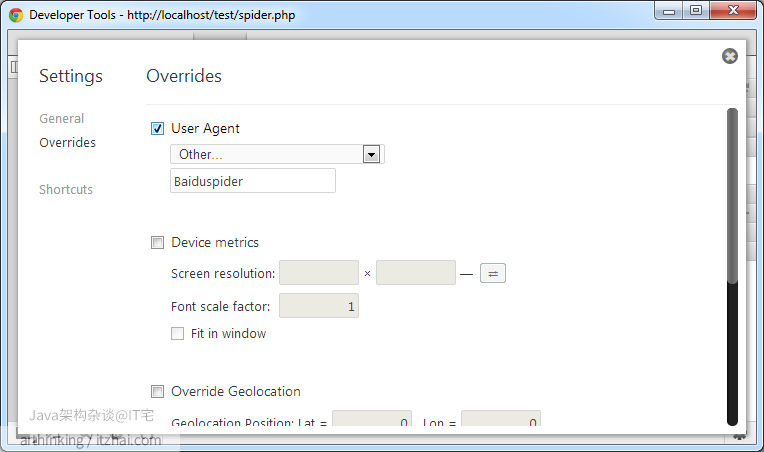The image size is (764, 452).
Task: Click the Chrome icon in the title bar
Action: click(x=16, y=15)
